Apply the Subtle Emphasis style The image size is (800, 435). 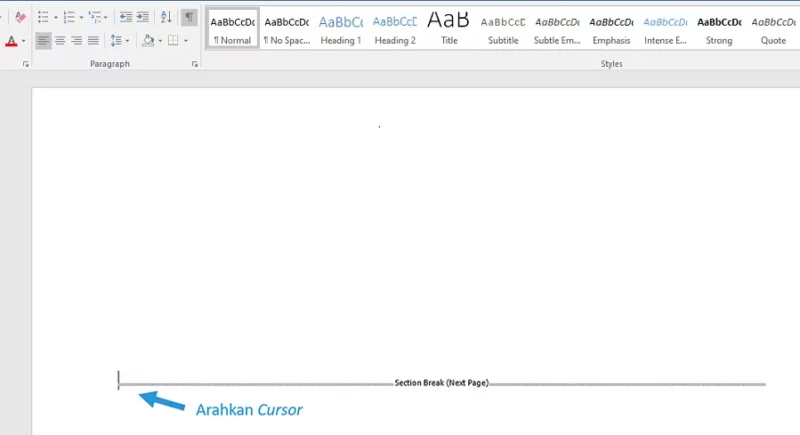(x=557, y=29)
